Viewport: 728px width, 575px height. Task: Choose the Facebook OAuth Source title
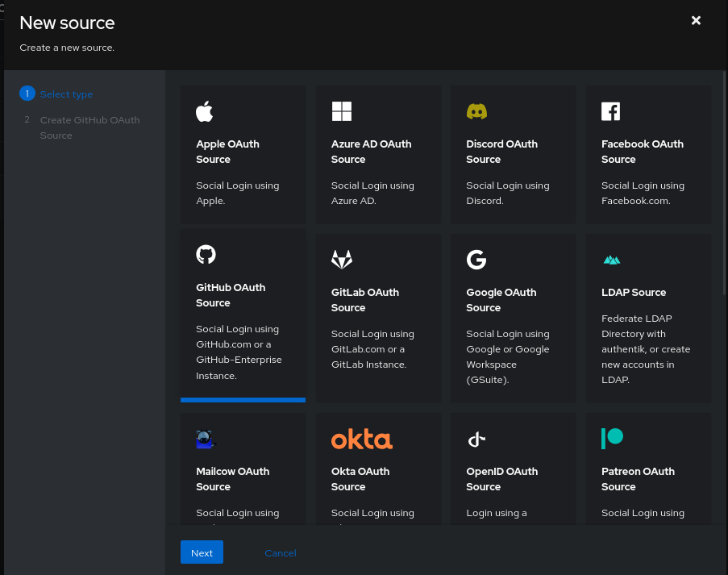[x=642, y=152]
